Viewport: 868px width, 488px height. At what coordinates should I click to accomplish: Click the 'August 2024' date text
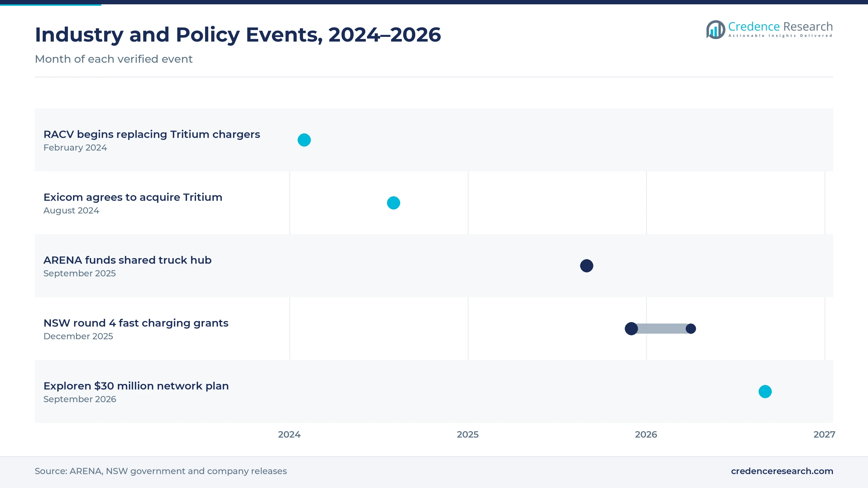pos(71,210)
